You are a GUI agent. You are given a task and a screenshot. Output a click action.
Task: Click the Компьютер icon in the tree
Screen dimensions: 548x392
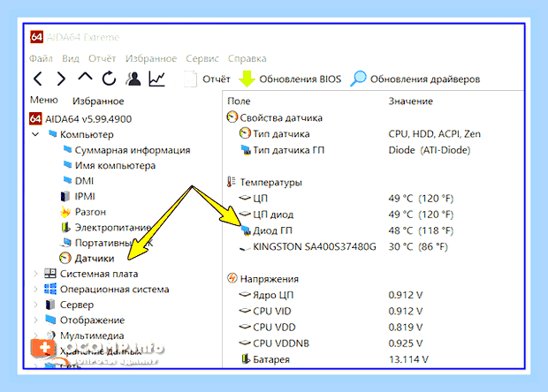coord(52,133)
